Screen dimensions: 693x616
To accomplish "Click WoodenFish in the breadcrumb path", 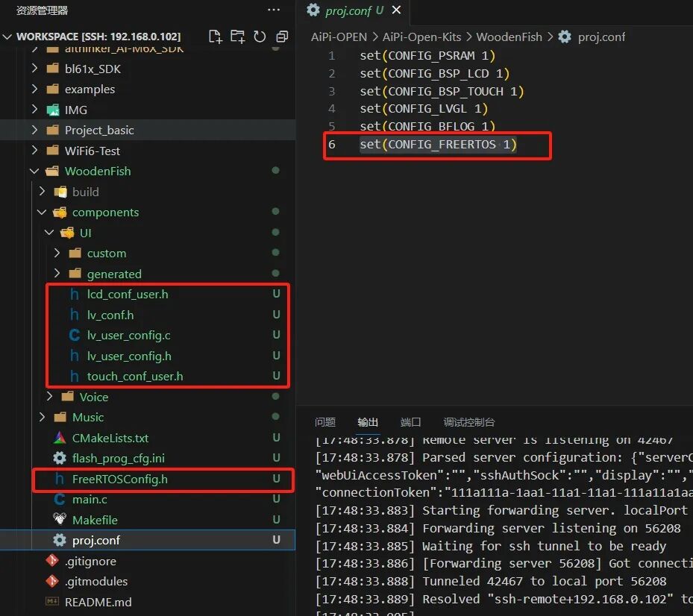I will tap(509, 37).
